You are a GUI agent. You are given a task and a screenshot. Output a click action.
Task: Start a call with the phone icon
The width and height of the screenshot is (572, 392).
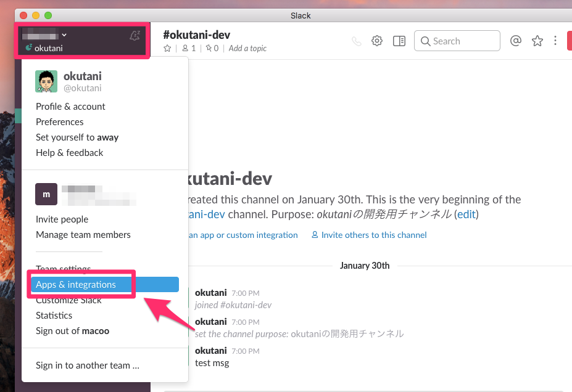pyautogui.click(x=357, y=41)
